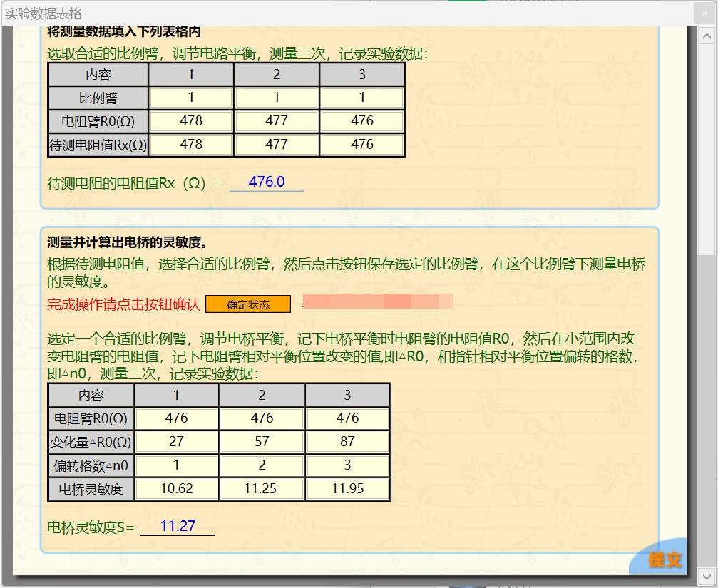718x588 pixels.
Task: Click the 变化量△R0 field showing 87
Action: click(347, 442)
